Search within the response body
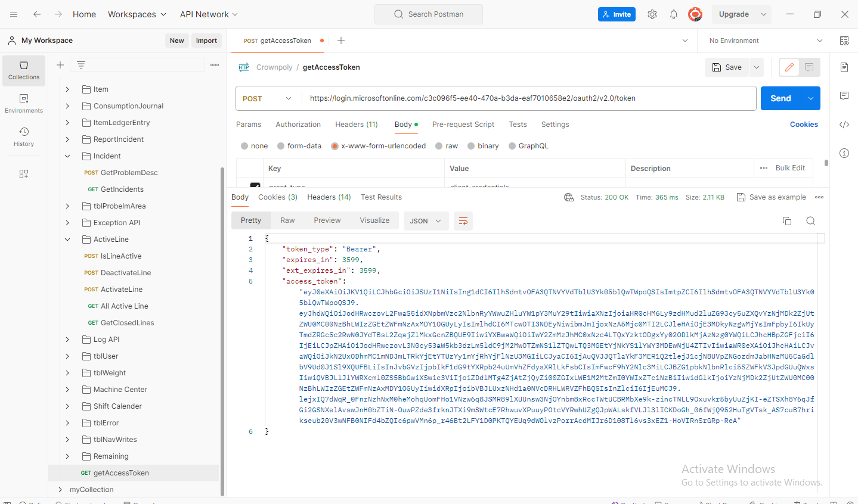This screenshot has width=858, height=504. pos(810,220)
